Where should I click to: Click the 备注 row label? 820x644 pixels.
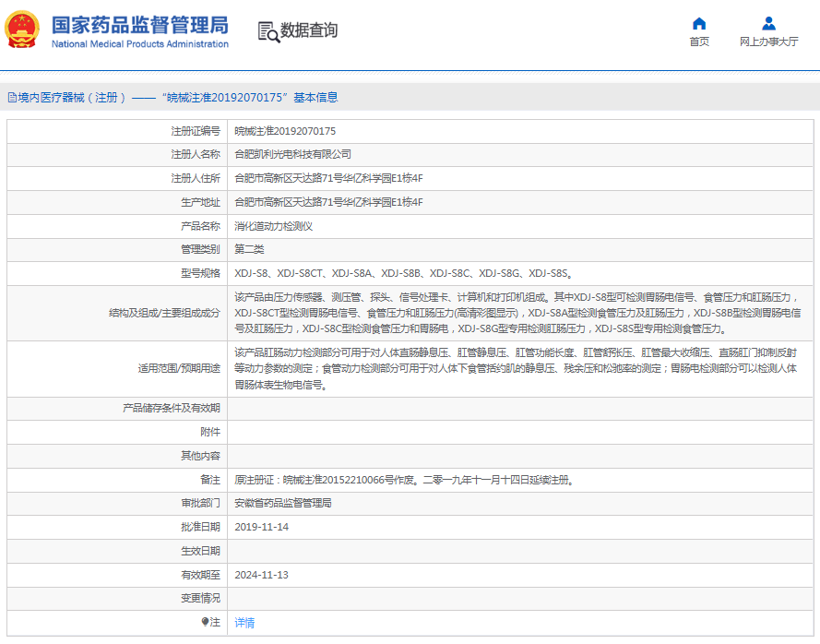pyautogui.click(x=210, y=480)
